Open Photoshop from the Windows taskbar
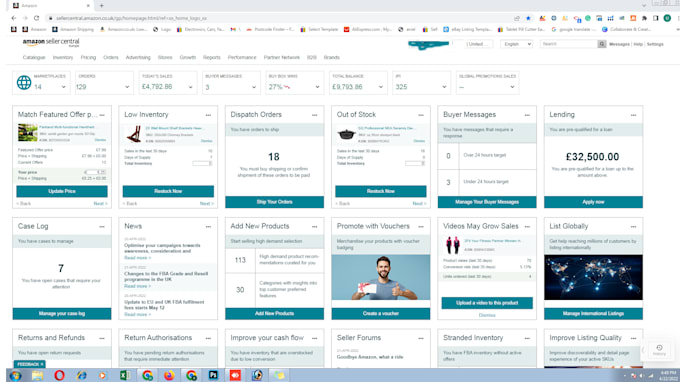This screenshot has width=680, height=382. point(213,375)
